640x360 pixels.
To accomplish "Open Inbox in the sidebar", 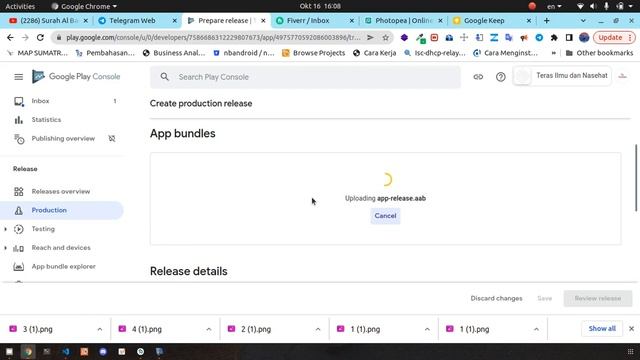I will (40, 101).
